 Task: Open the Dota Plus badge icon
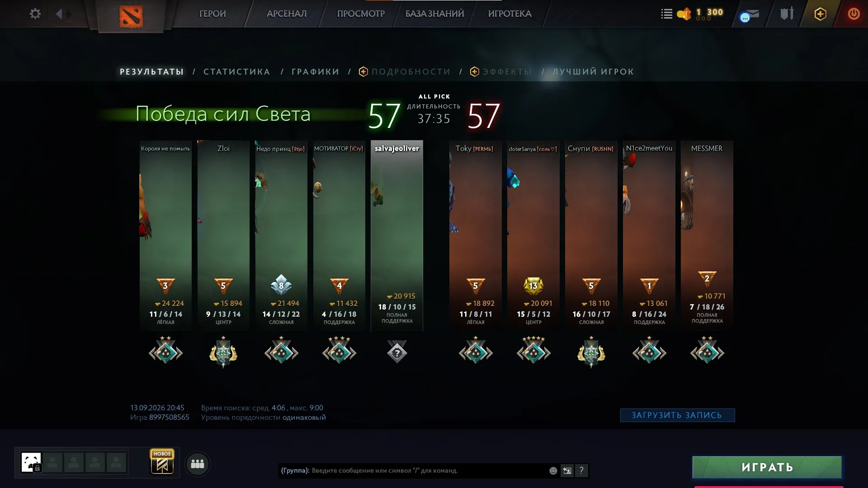[x=820, y=14]
